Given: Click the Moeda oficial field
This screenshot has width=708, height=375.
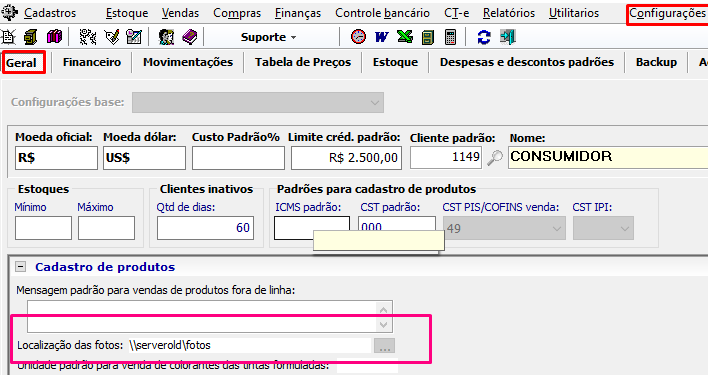Looking at the screenshot, I should pos(56,157).
